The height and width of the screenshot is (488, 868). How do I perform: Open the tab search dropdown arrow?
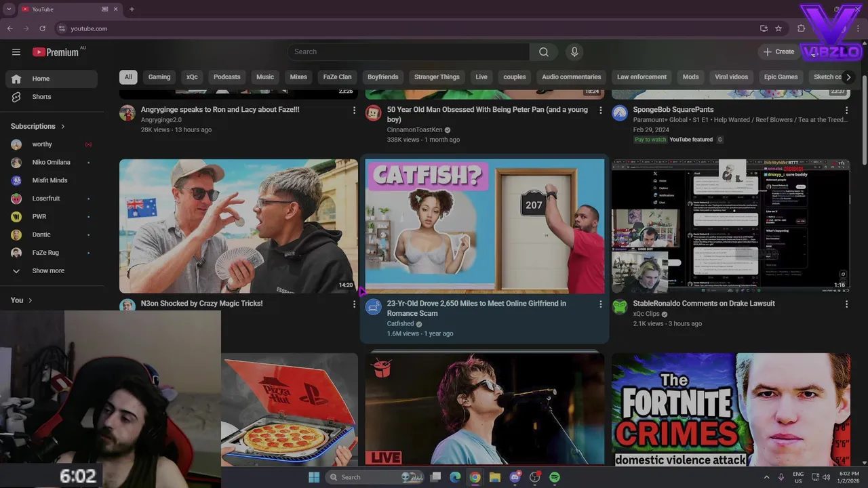pyautogui.click(x=9, y=9)
